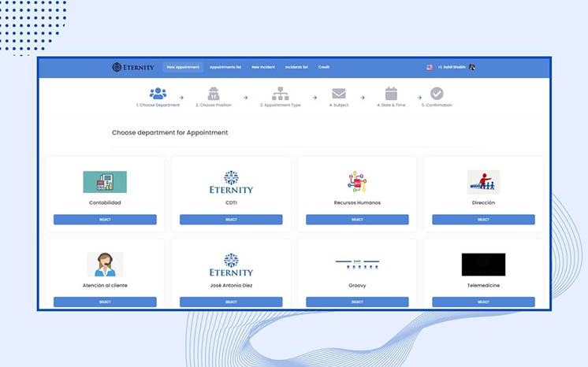Select the Choose Position step icon
The height and width of the screenshot is (367, 588).
click(x=214, y=94)
